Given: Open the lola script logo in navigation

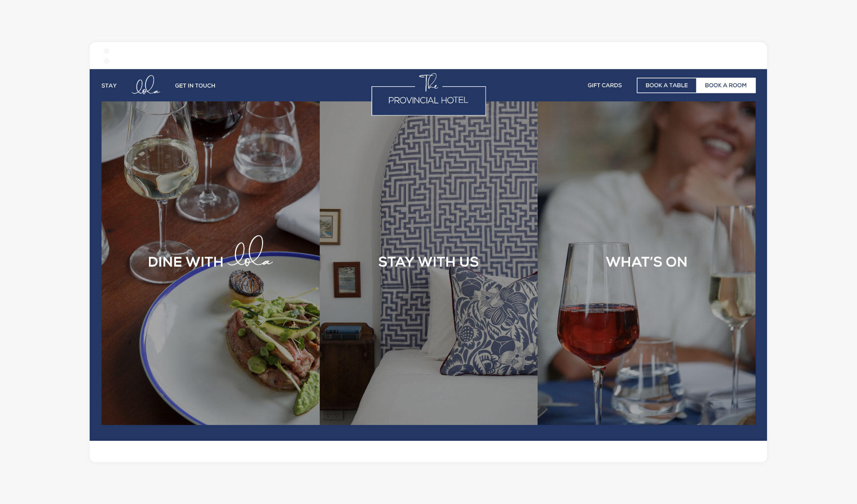Looking at the screenshot, I should tap(146, 85).
